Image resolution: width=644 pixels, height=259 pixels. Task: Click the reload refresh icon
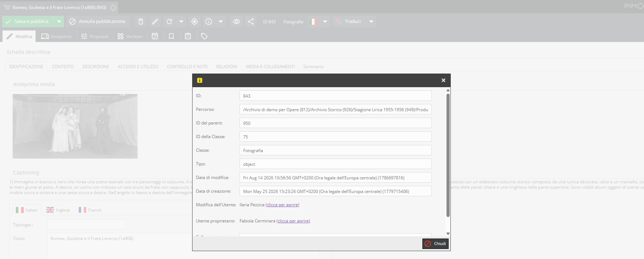pyautogui.click(x=170, y=22)
